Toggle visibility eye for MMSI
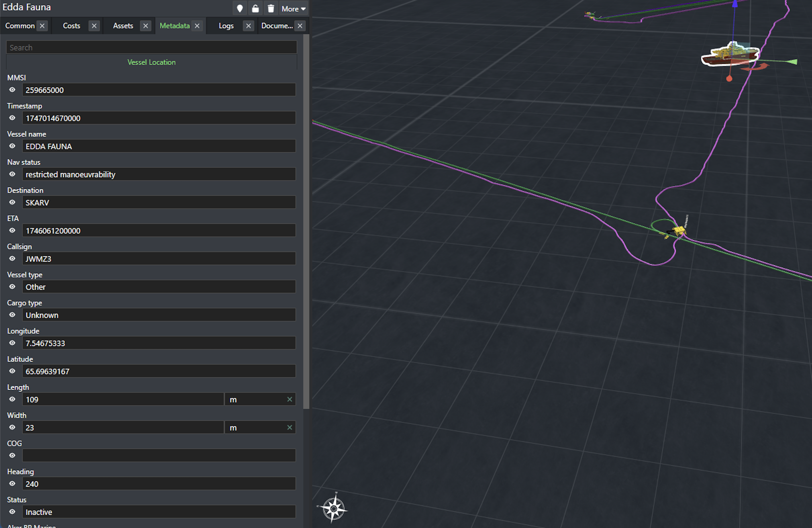The height and width of the screenshot is (528, 812). click(x=12, y=90)
